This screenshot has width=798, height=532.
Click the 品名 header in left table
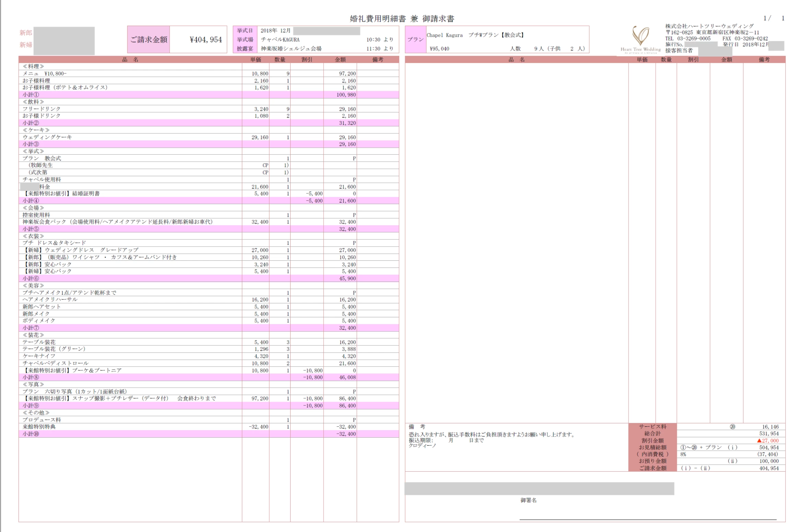coord(130,60)
